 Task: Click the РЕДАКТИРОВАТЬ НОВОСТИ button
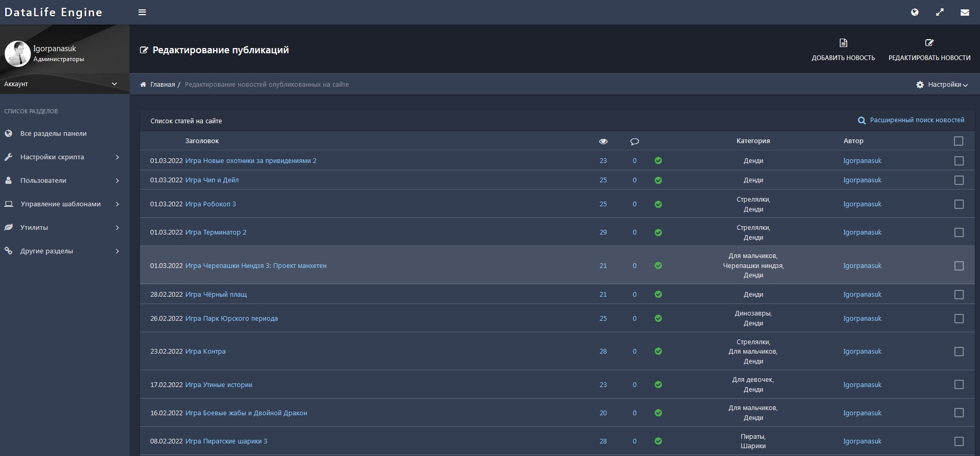929,50
